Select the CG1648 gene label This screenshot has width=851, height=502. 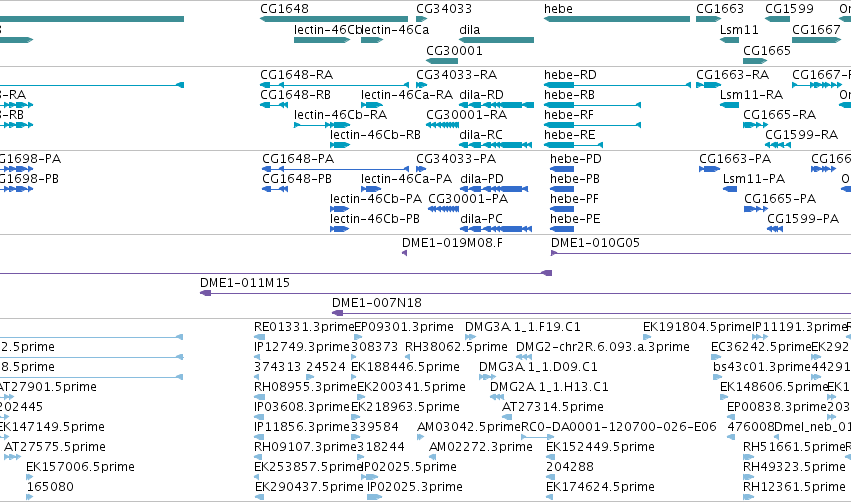284,9
